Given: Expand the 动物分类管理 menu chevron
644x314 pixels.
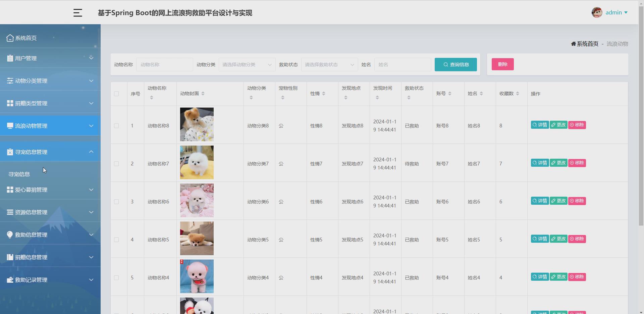Looking at the screenshot, I should (x=91, y=81).
